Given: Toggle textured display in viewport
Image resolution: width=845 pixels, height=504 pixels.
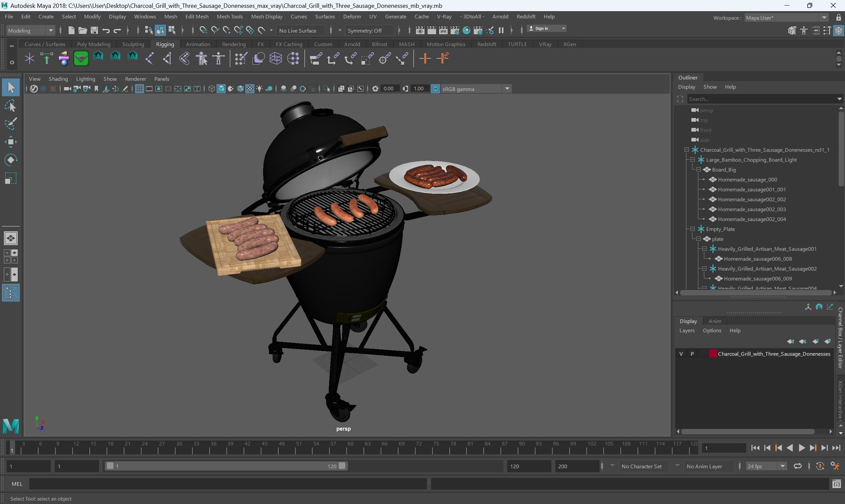Looking at the screenshot, I should click(250, 89).
